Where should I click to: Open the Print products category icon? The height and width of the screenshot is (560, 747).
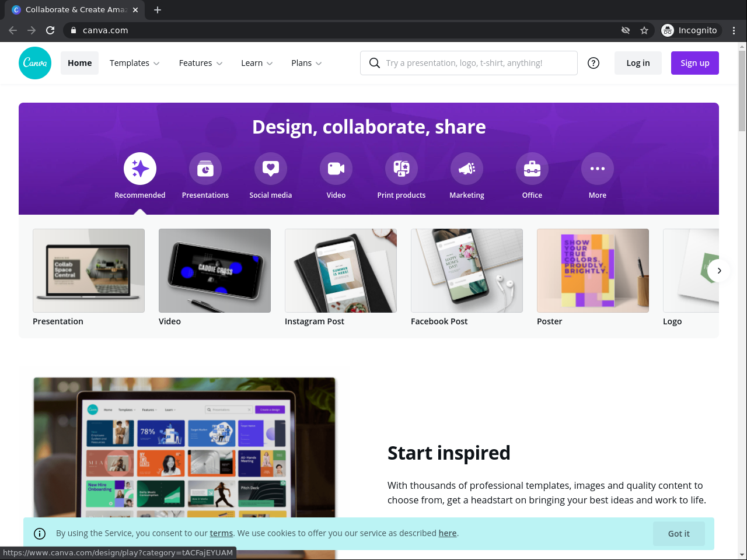click(402, 169)
